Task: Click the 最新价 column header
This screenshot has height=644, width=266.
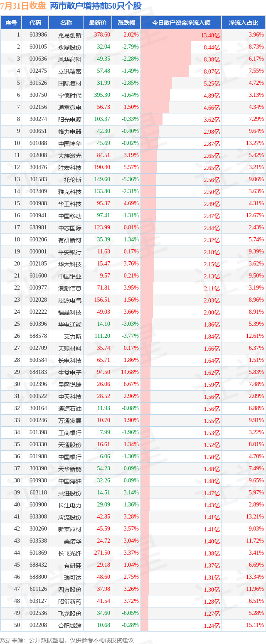Action: pyautogui.click(x=97, y=23)
